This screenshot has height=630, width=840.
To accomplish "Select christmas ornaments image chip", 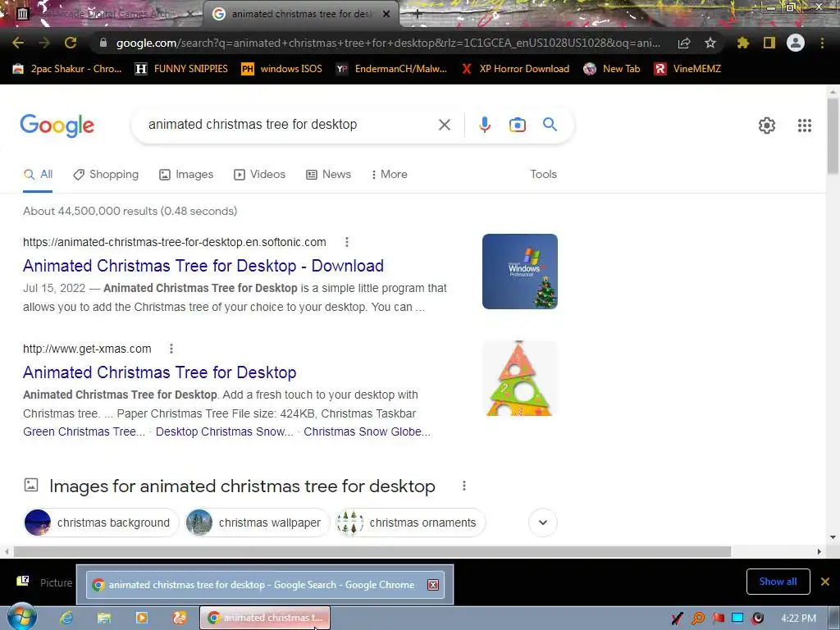I will tap(410, 523).
